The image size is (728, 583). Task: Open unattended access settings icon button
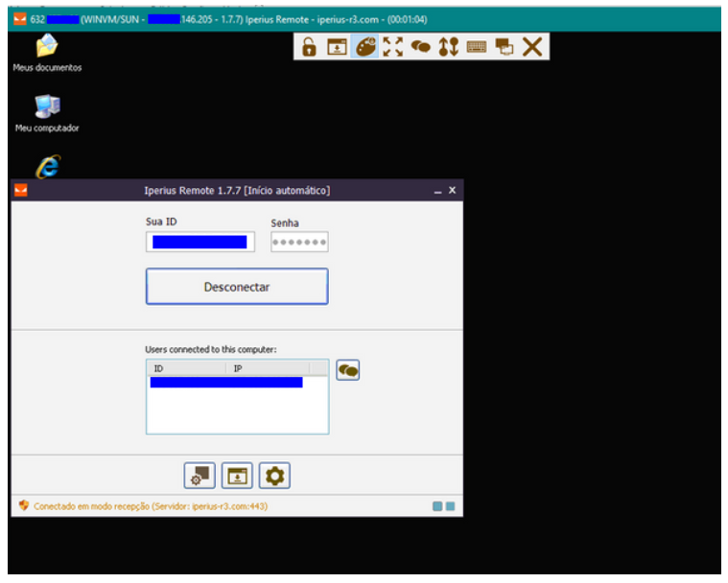pos(200,476)
